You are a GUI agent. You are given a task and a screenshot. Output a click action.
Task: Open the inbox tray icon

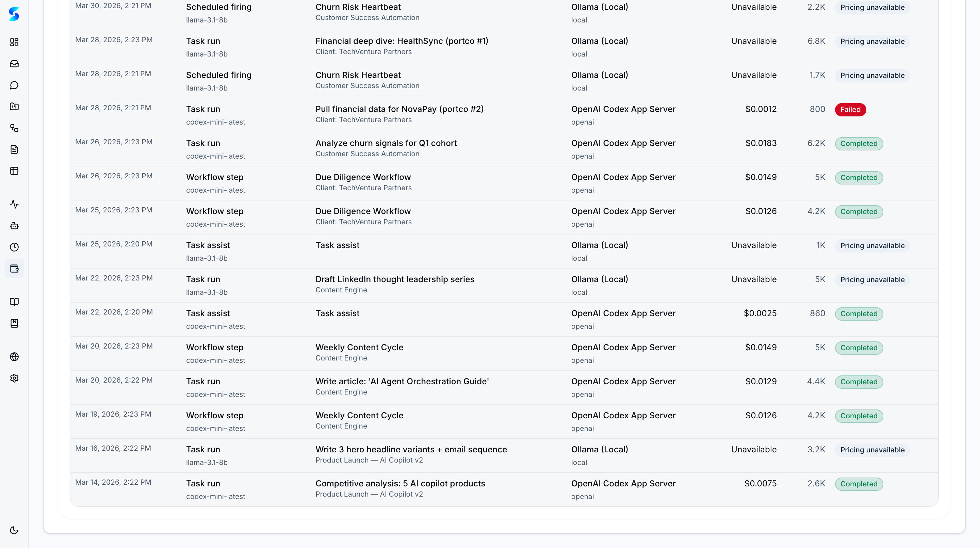14,64
